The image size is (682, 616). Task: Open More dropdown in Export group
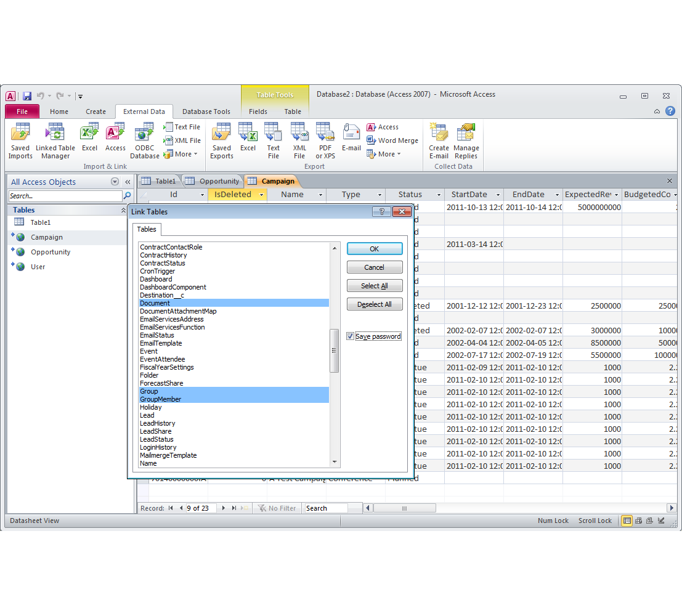pyautogui.click(x=384, y=154)
